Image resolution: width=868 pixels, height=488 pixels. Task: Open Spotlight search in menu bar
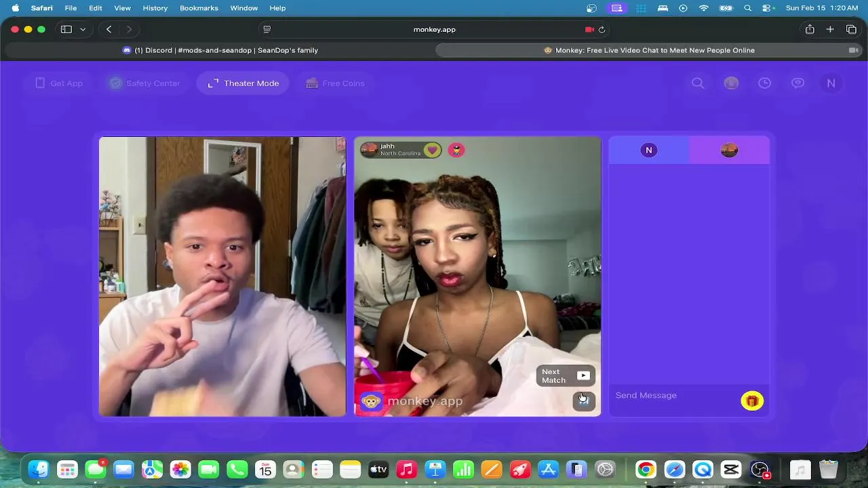(748, 8)
